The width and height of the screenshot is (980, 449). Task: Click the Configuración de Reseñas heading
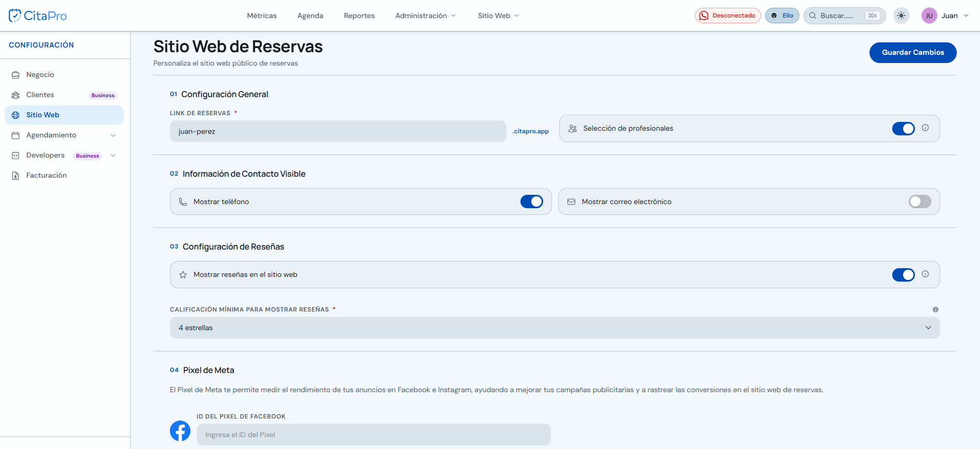click(x=233, y=246)
